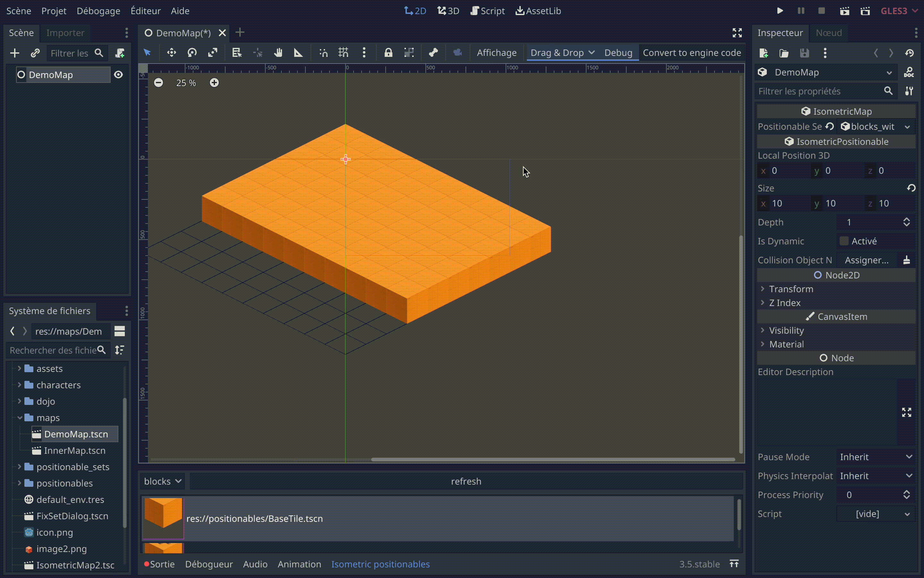Open skeleton options bone icon
This screenshot has width=924, height=578.
point(433,53)
